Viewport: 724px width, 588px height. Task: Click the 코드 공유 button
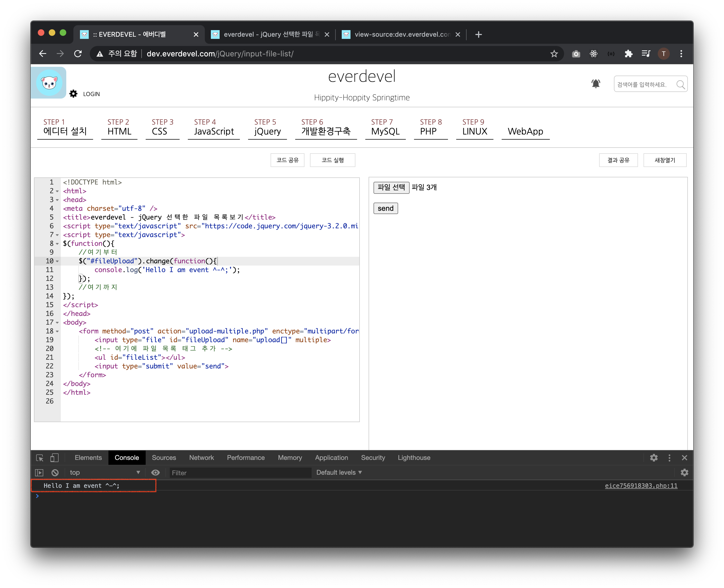click(287, 160)
